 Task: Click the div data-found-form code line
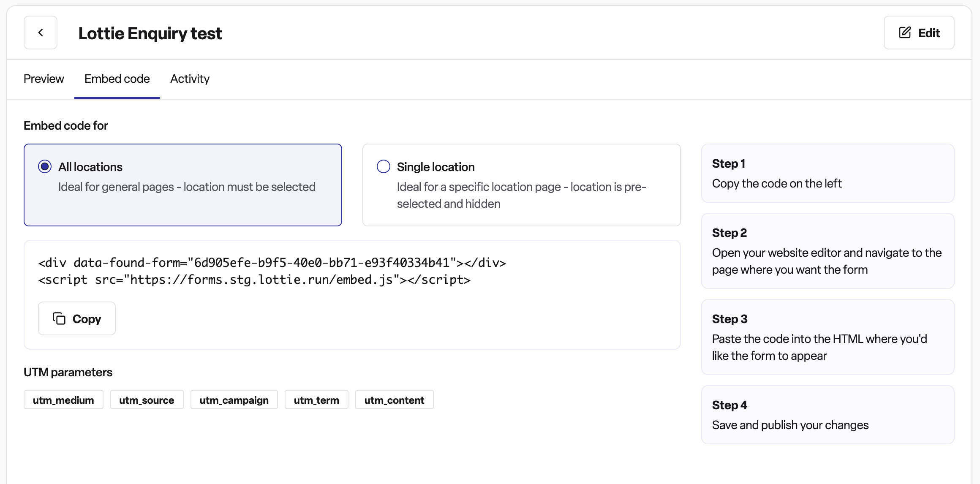(x=272, y=263)
